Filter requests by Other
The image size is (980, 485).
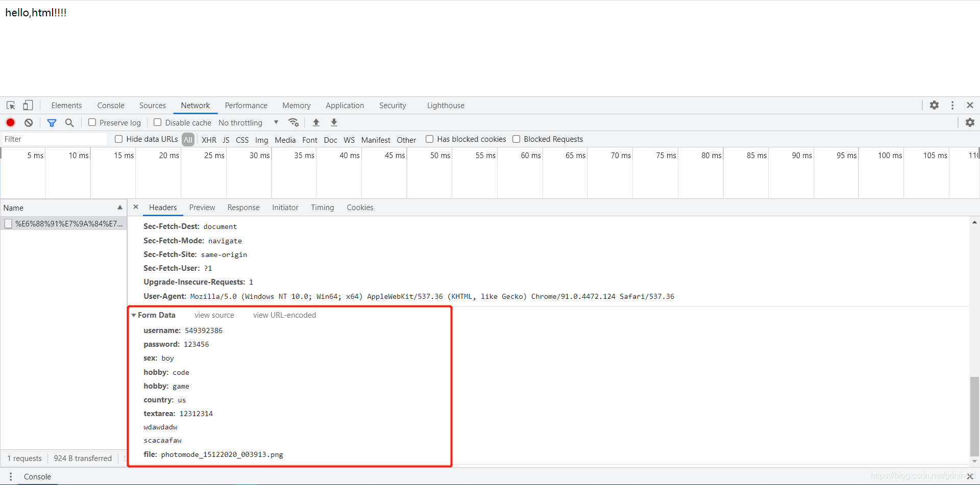407,140
